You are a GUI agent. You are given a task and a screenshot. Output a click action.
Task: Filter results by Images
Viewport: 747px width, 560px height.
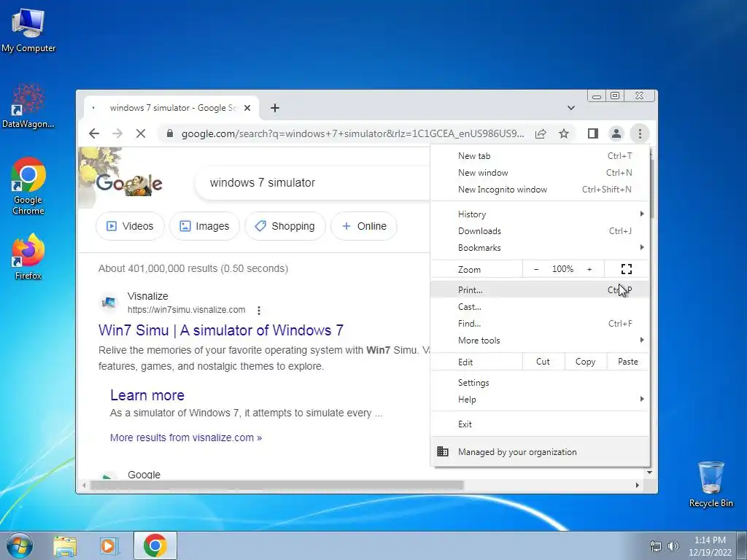coord(204,226)
